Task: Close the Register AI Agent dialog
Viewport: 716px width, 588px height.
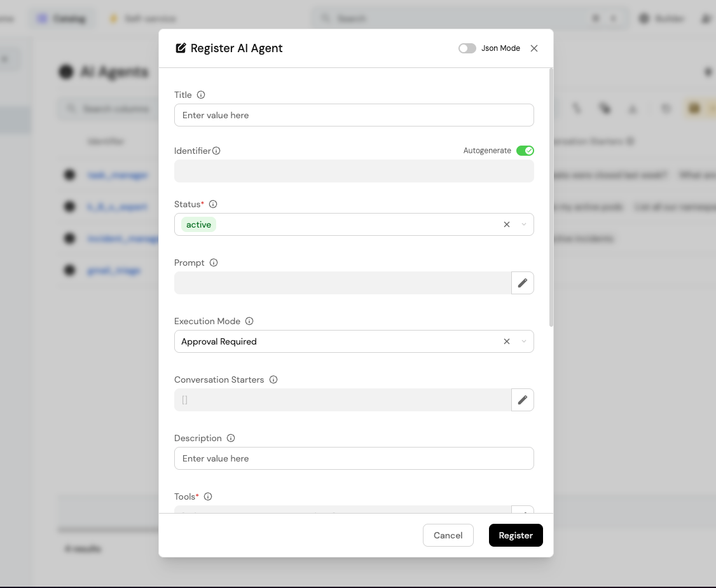Action: pos(534,48)
